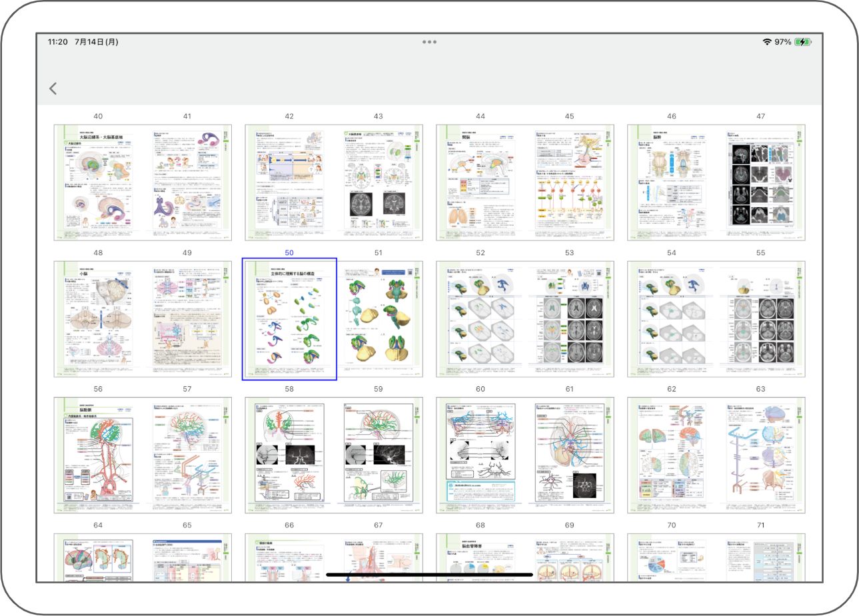
Task: Open page 68 thumbnail 脳血管障害
Action: [480, 558]
